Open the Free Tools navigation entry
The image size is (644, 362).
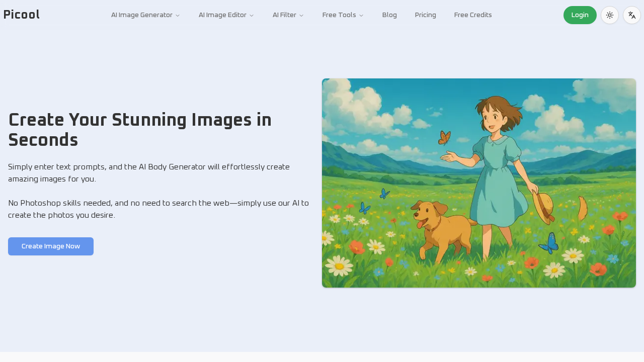point(339,15)
